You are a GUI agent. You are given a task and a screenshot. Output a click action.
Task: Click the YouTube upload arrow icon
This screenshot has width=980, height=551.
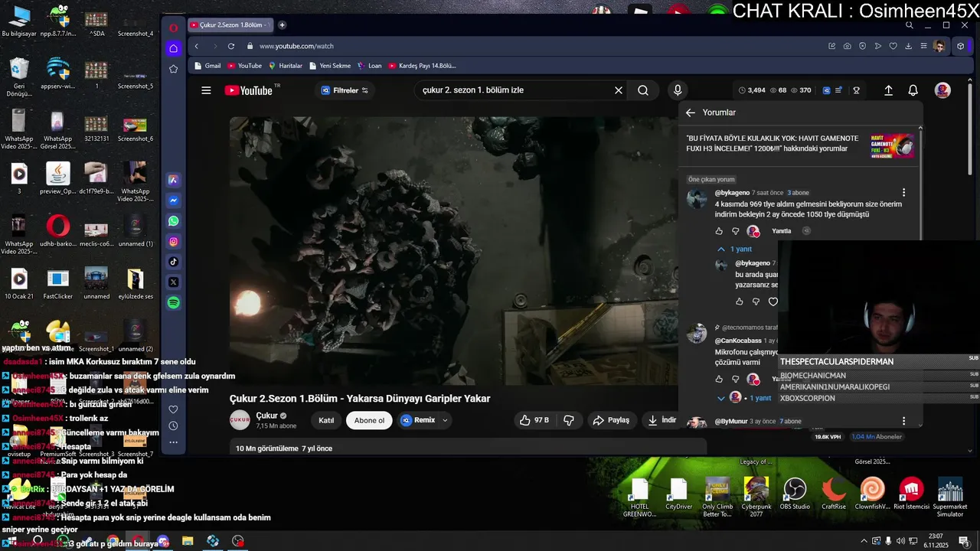click(888, 90)
